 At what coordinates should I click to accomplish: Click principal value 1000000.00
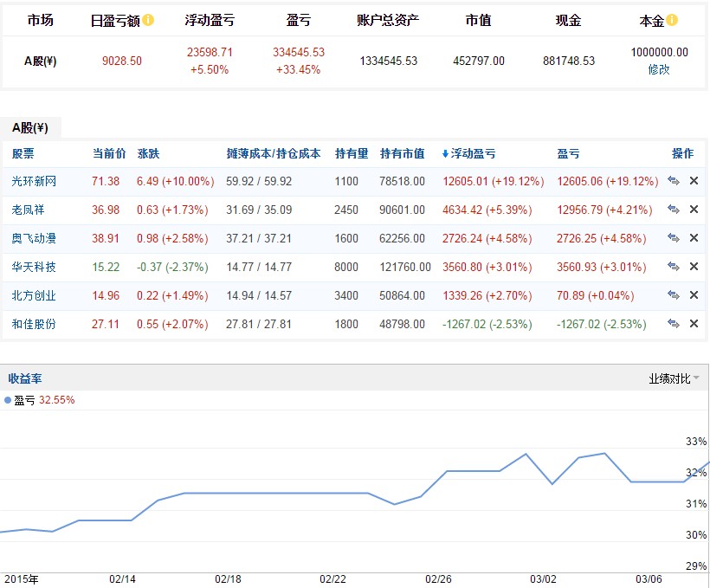(659, 52)
